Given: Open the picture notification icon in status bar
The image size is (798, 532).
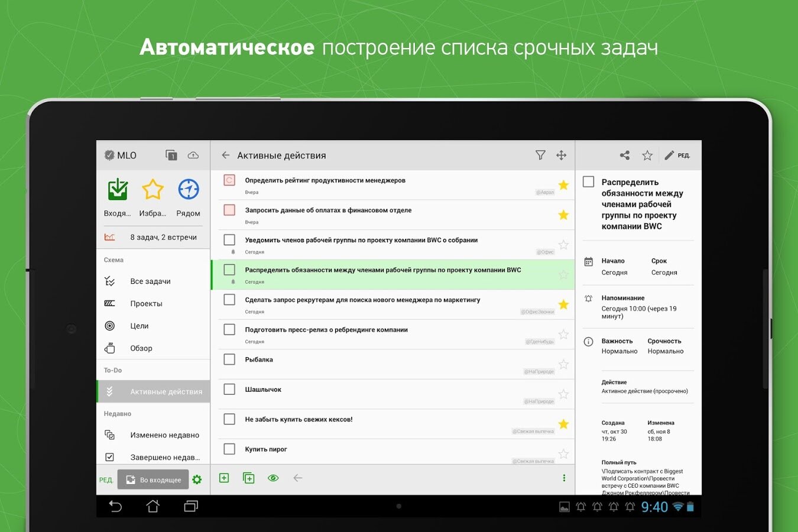Looking at the screenshot, I should tap(565, 507).
